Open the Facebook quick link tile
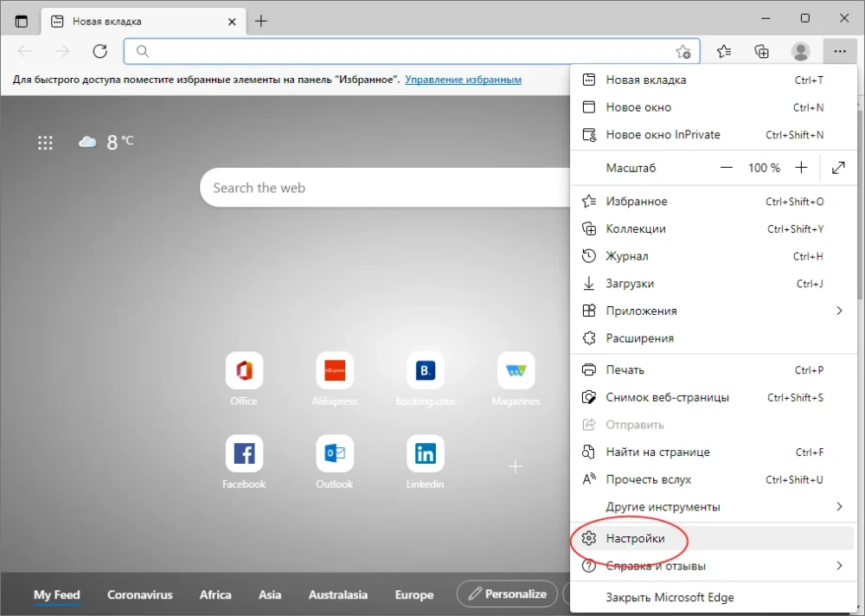 pos(244,454)
